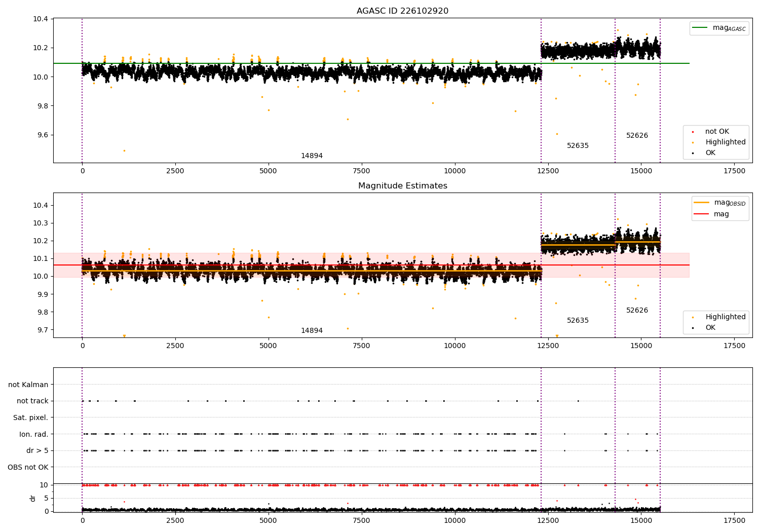Select the mag OBSID legend label in middle plot
The height and width of the screenshot is (532, 760).
(730, 203)
